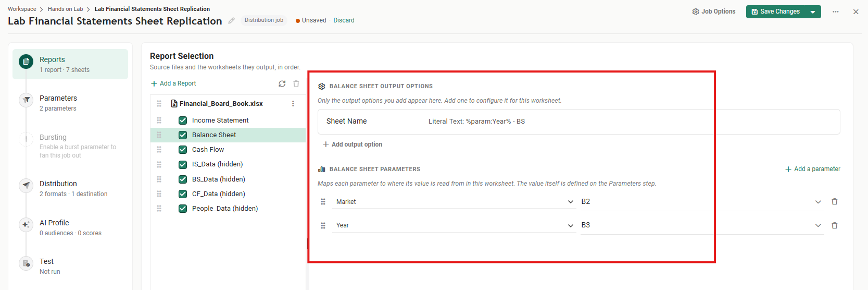Select the Balance Sheet row label
Image resolution: width=868 pixels, height=290 pixels.
click(214, 135)
